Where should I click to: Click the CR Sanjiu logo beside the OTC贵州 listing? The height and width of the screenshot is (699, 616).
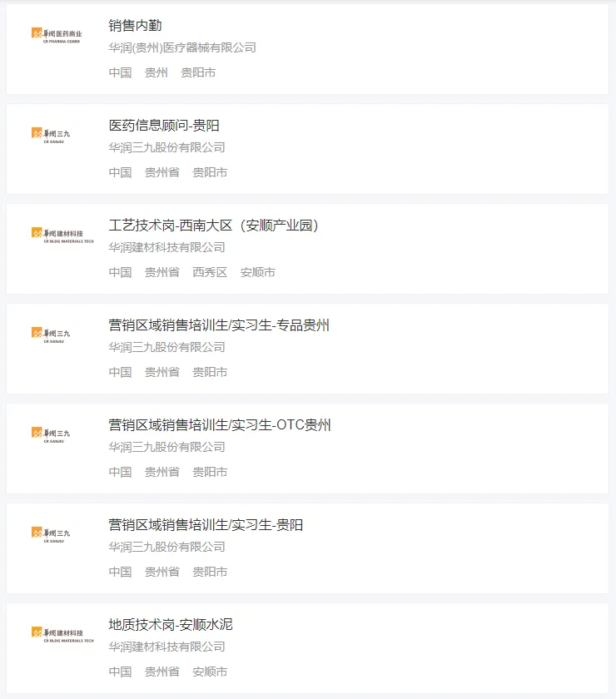(x=51, y=434)
